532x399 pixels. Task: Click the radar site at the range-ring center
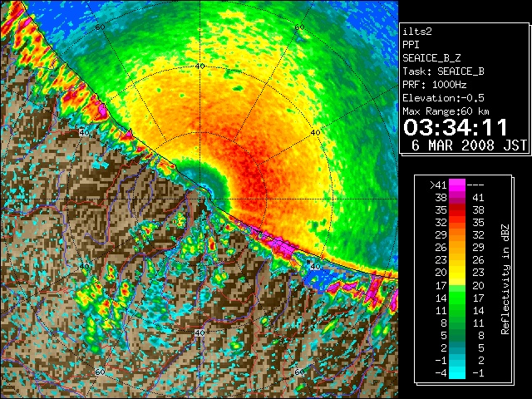199,199
